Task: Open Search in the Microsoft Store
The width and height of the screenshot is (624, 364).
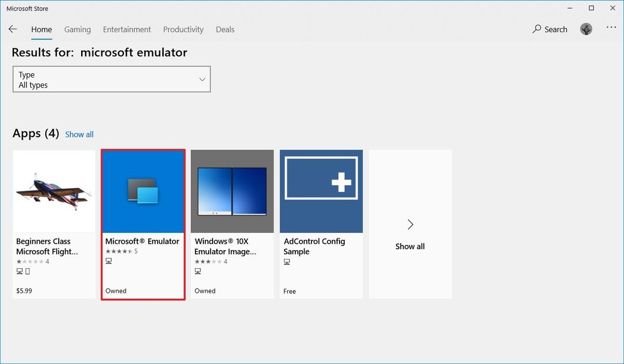Action: pyautogui.click(x=550, y=29)
